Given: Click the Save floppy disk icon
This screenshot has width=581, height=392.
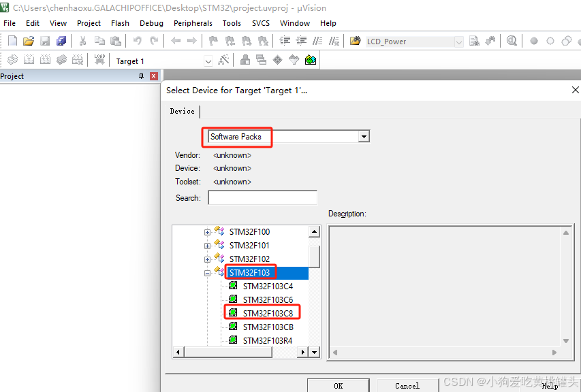Looking at the screenshot, I should click(x=45, y=41).
